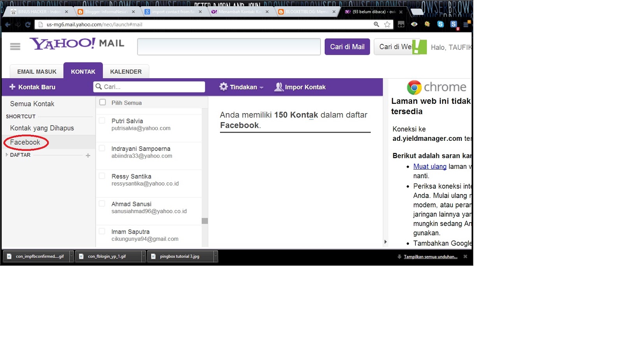Click the Yahoo Mail main search field
Image resolution: width=623 pixels, height=364 pixels.
229,47
